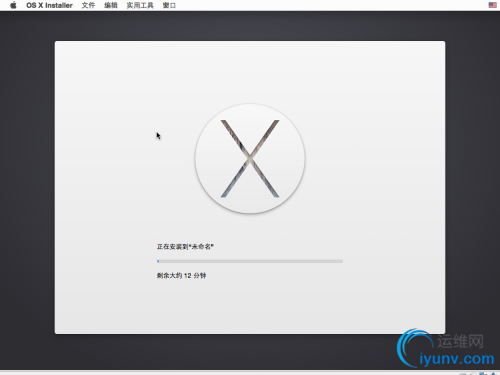Click the installation progress bar
Image resolution: width=500 pixels, height=375 pixels.
pos(250,261)
